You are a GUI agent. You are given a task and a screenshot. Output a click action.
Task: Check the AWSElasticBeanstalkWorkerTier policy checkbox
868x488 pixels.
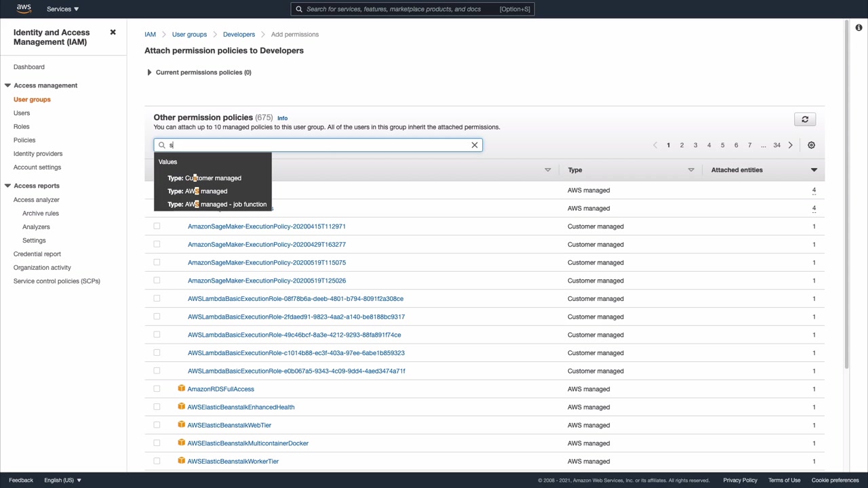point(157,461)
